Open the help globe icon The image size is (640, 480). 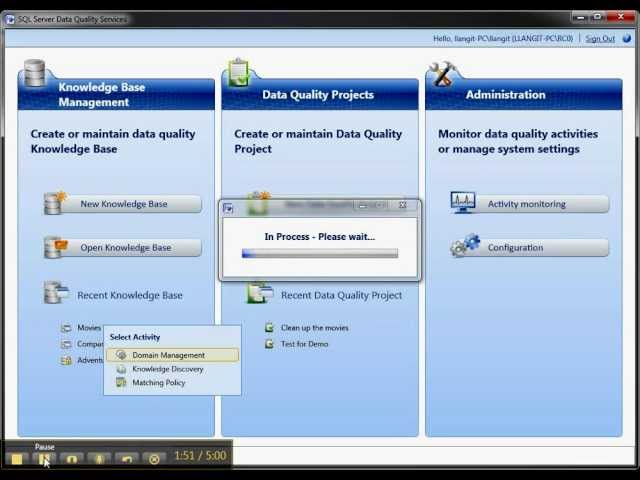[x=627, y=38]
